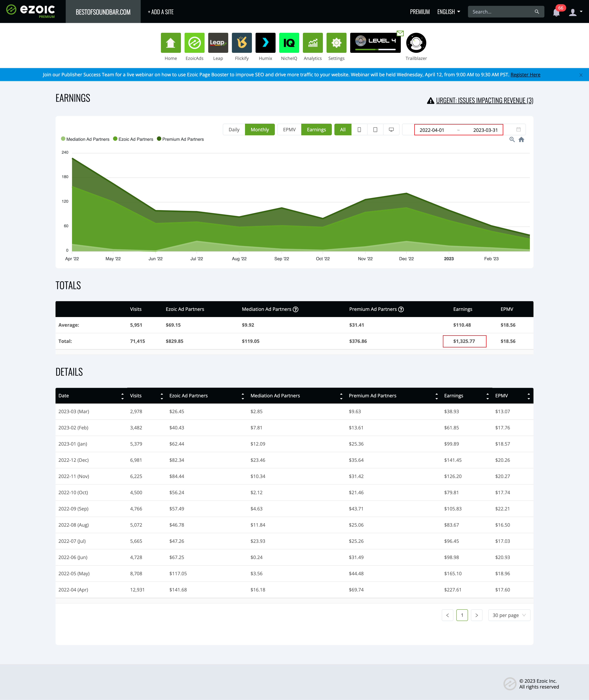
Task: Toggle the EPMV metric
Action: (289, 130)
